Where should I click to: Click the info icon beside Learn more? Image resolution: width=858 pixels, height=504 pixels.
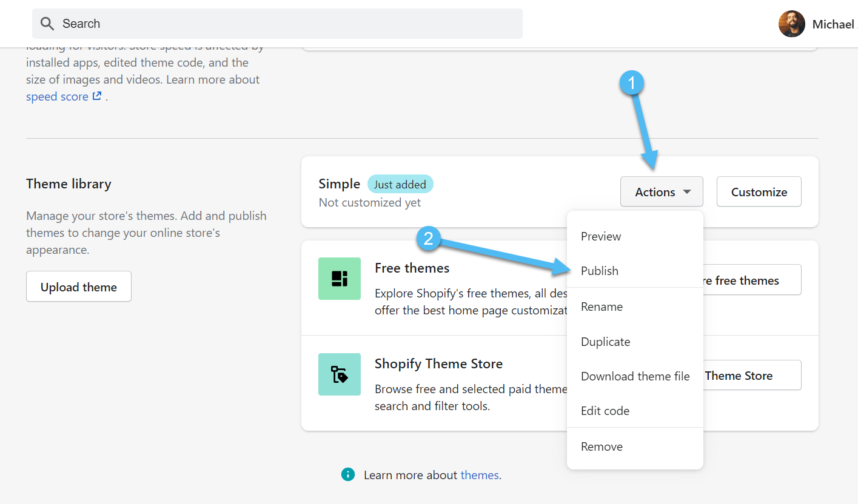point(348,474)
